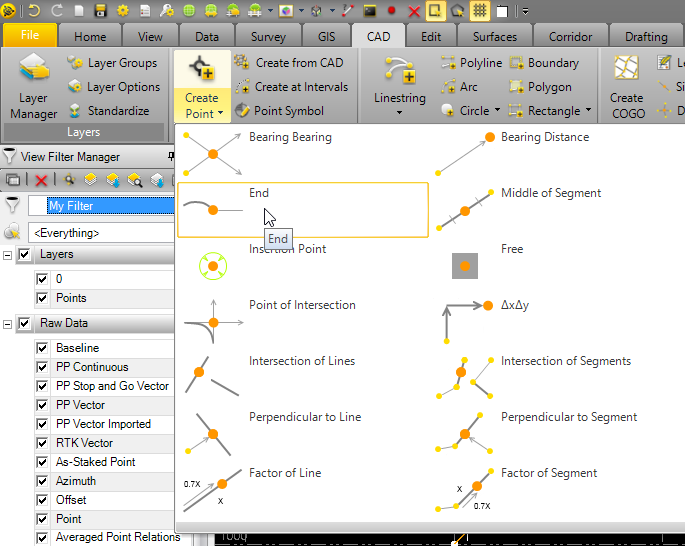The width and height of the screenshot is (685, 546).
Task: Collapse the Raw Data tree group
Action: [x=7, y=324]
